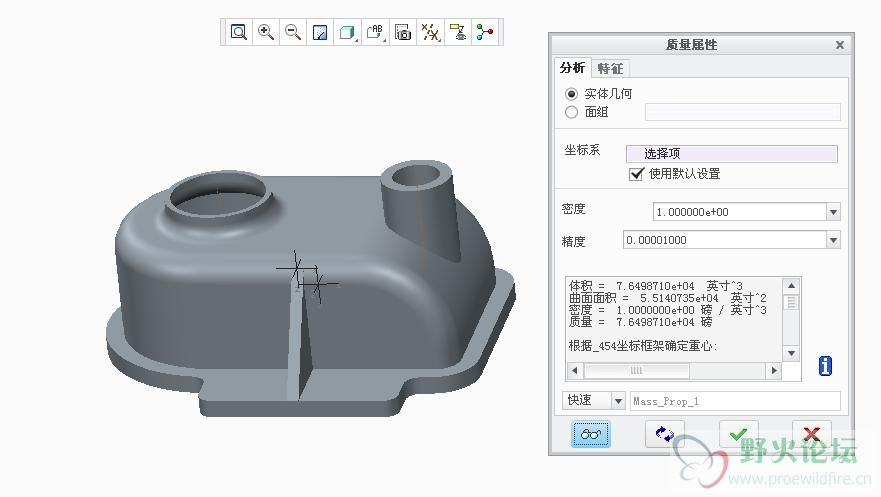Viewport: 881px width, 497px height.
Task: Click the results scroll right arrow
Action: (774, 371)
